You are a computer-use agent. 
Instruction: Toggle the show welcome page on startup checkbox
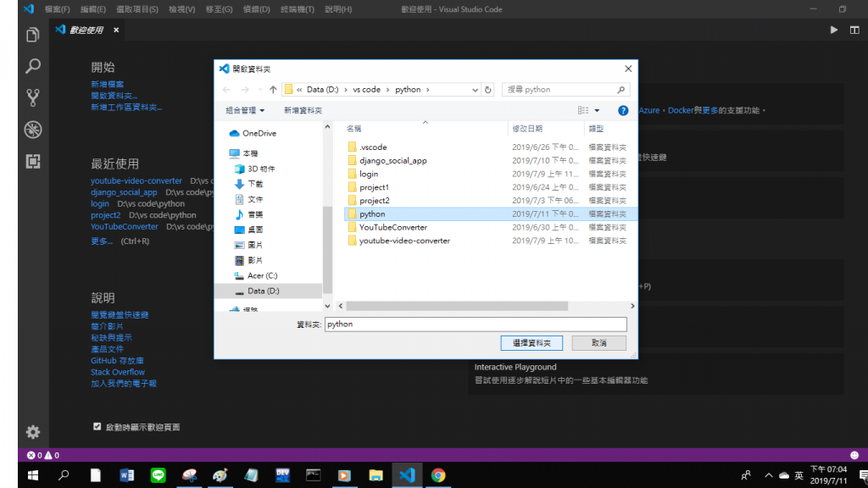coord(97,427)
